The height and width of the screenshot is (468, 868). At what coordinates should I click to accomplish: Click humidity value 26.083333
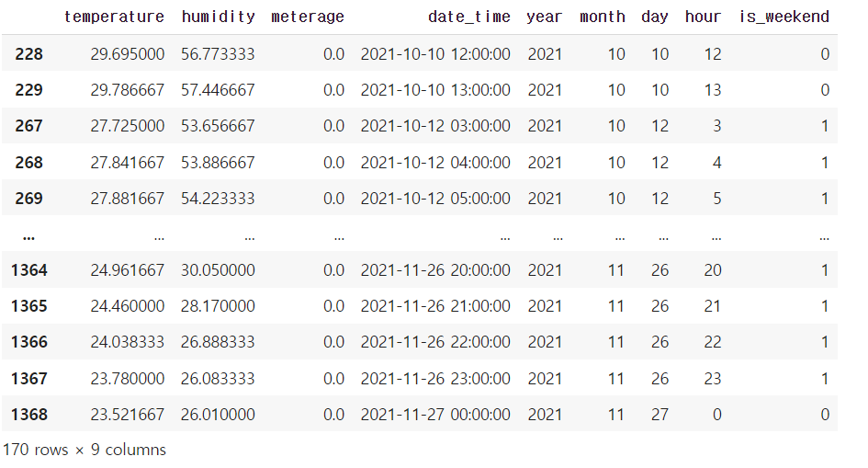218,379
